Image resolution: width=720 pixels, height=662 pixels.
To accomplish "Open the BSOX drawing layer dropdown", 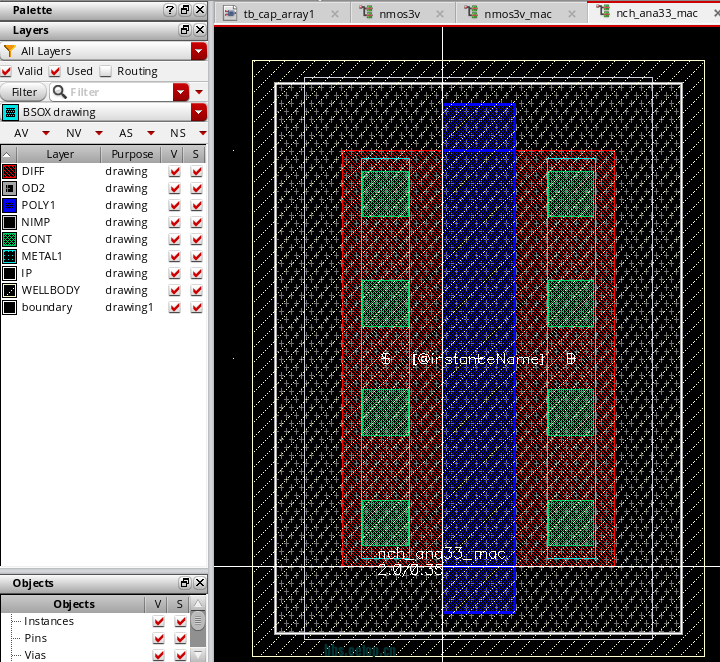I will pyautogui.click(x=199, y=112).
